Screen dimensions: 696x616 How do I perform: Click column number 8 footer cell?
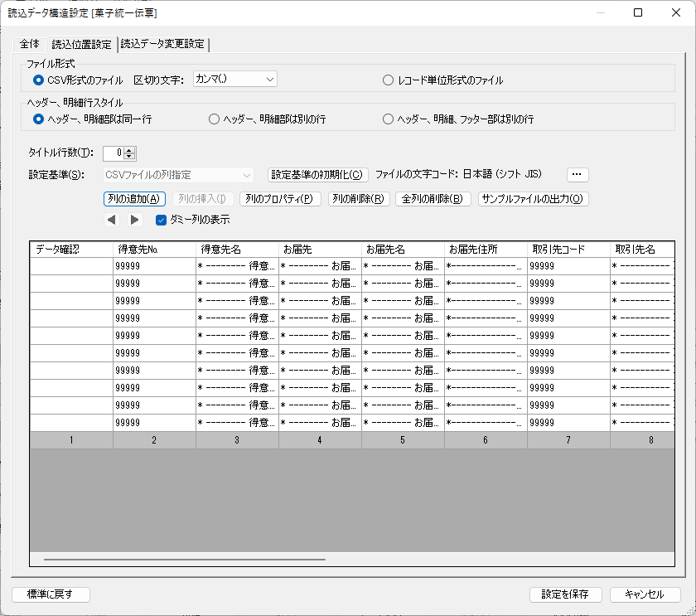643,440
